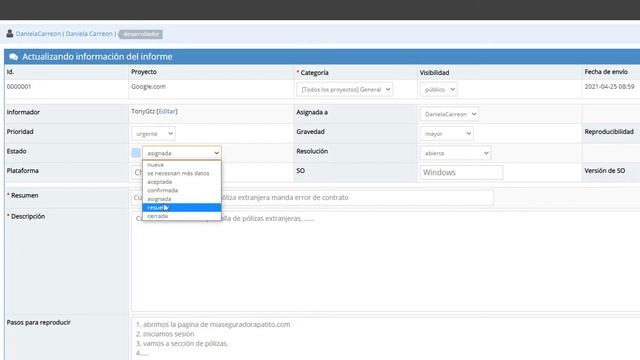The width and height of the screenshot is (640, 360).
Task: Click the comments icon in report header
Action: 13,57
